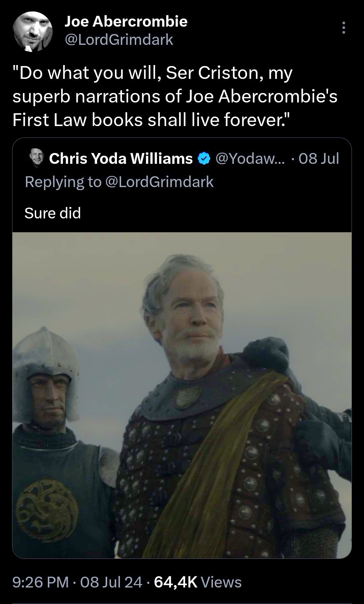
Task: Click the 08 Jul 24 post date
Action: (112, 582)
